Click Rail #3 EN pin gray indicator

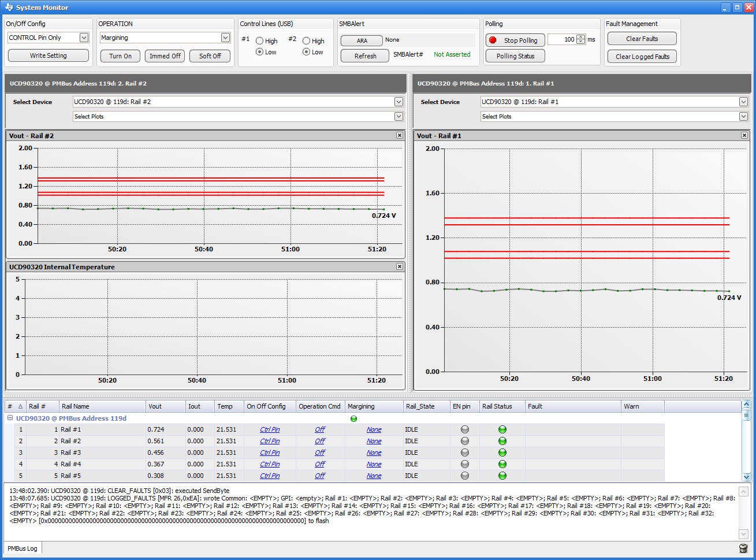click(465, 453)
